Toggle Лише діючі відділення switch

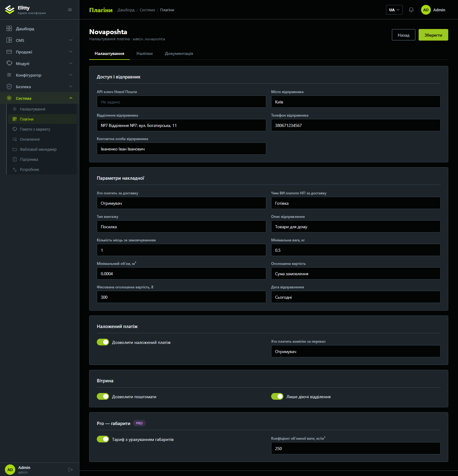277,396
